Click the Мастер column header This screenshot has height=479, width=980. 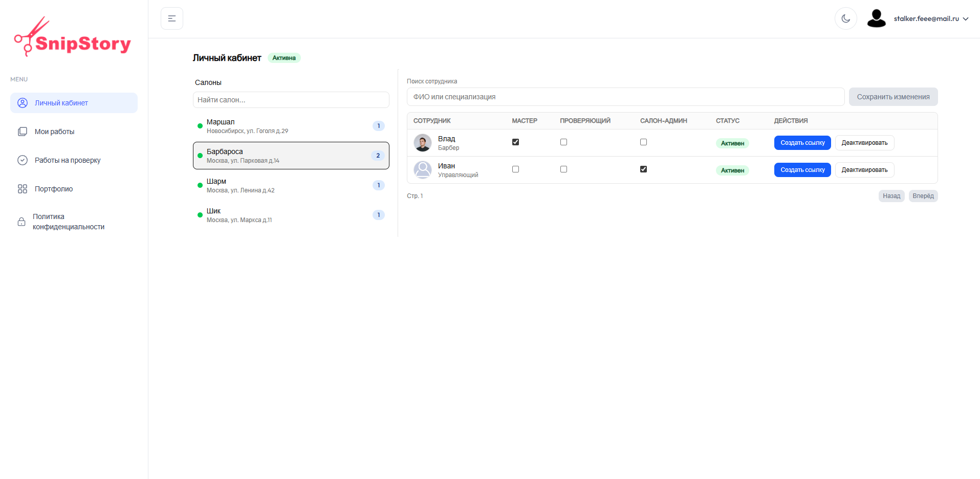525,121
